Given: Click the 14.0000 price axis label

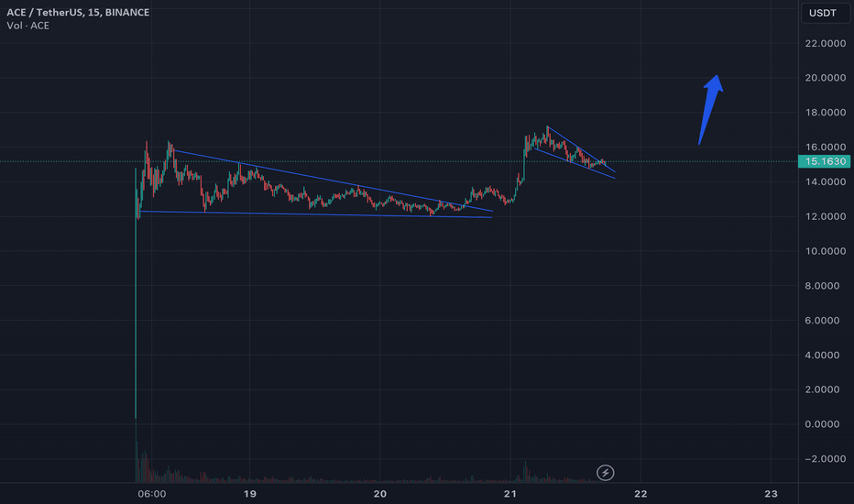Looking at the screenshot, I should click(x=825, y=182).
